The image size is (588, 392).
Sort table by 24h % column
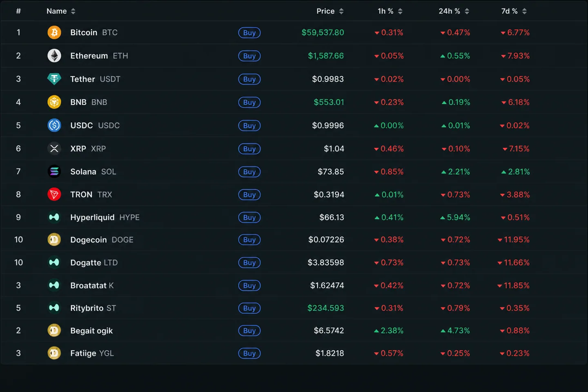pos(454,11)
